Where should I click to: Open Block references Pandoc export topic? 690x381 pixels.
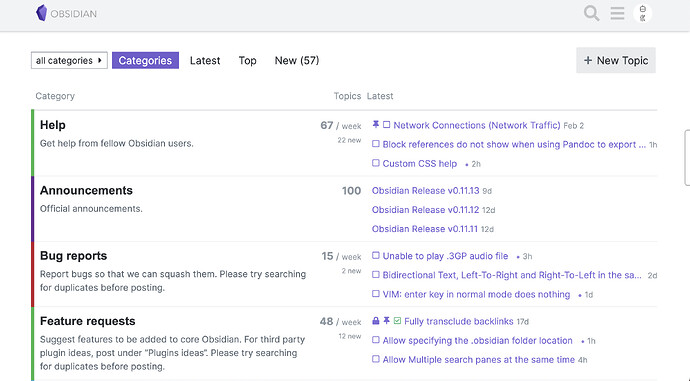[514, 144]
